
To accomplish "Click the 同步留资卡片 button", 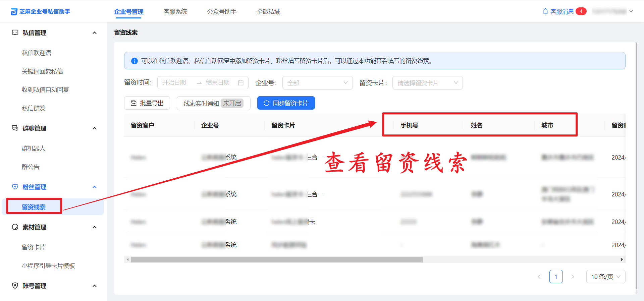I will (286, 103).
